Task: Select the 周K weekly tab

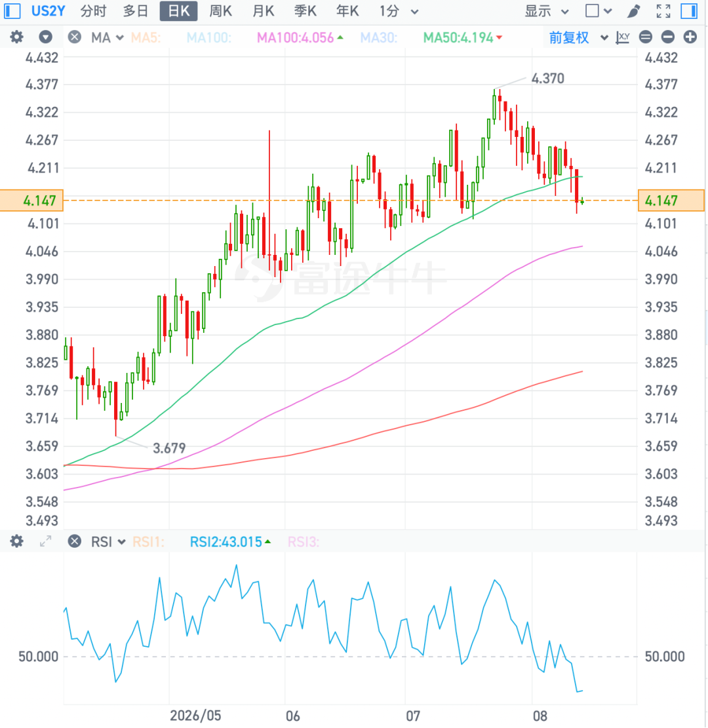Action: 221,11
